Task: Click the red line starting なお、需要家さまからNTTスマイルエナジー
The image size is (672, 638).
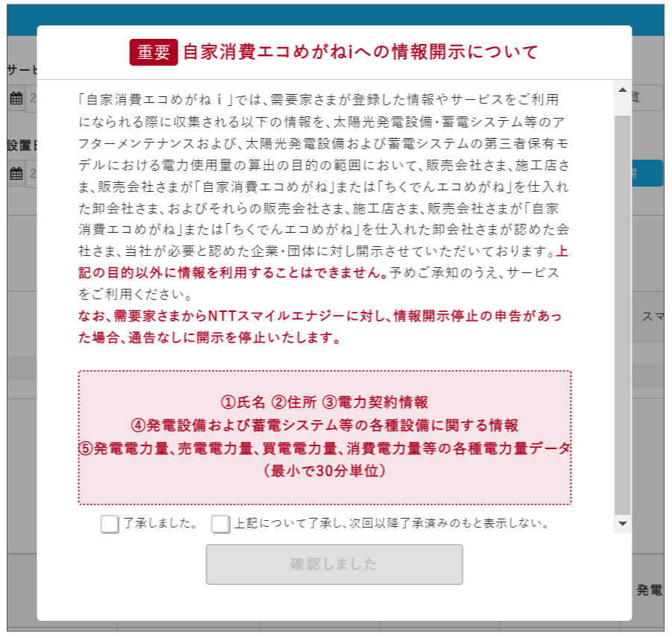Action: tap(320, 316)
